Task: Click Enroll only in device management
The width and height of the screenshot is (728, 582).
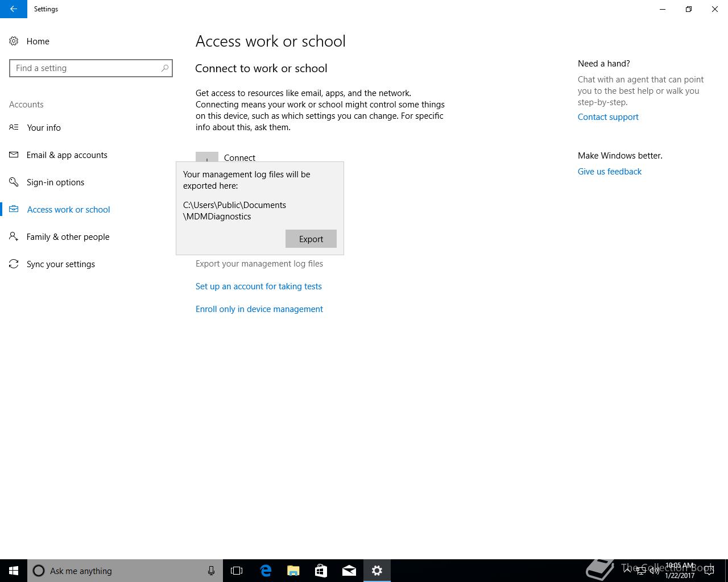Action: (259, 309)
